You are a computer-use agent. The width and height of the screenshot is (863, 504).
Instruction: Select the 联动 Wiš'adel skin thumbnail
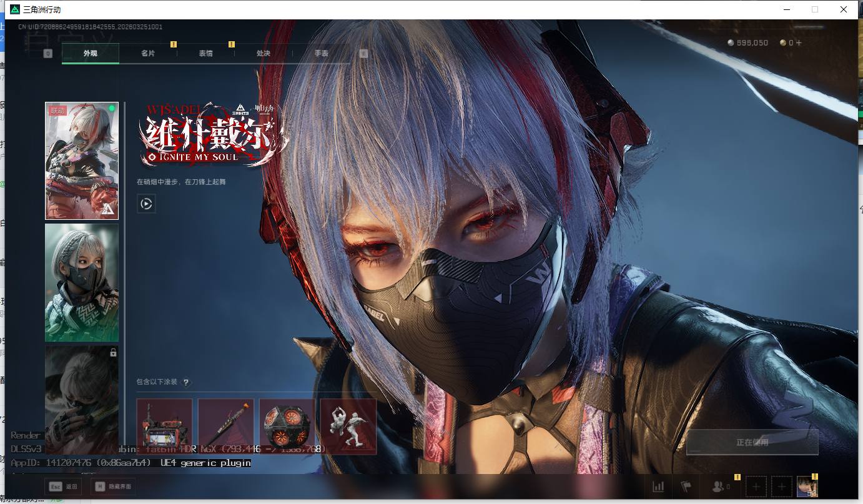82,161
